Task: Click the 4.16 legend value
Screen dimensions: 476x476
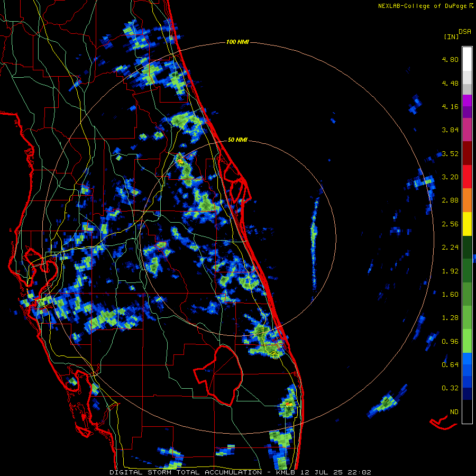Action: [x=450, y=106]
